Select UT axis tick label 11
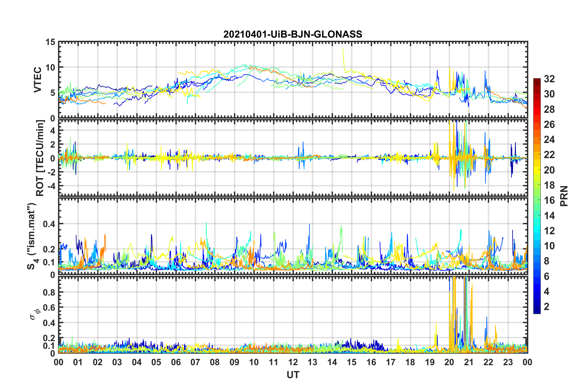The height and width of the screenshot is (392, 586). 274,362
